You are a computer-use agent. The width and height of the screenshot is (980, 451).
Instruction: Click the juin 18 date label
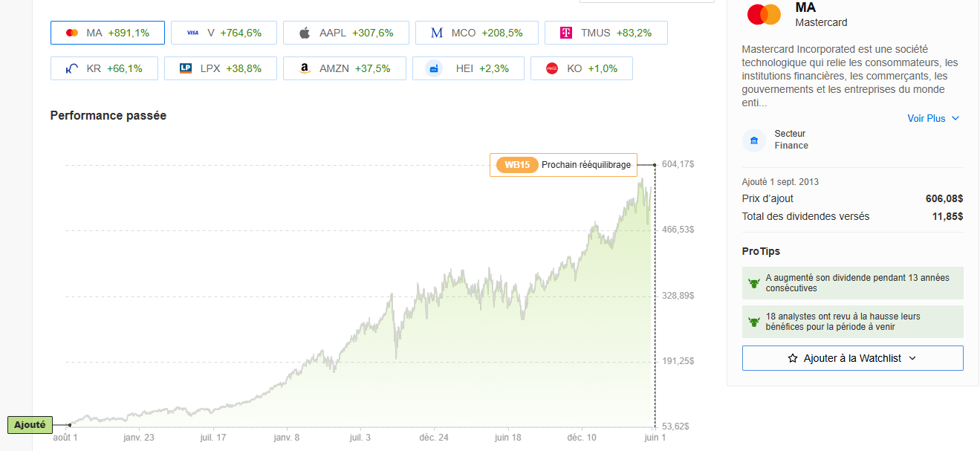[x=507, y=438]
